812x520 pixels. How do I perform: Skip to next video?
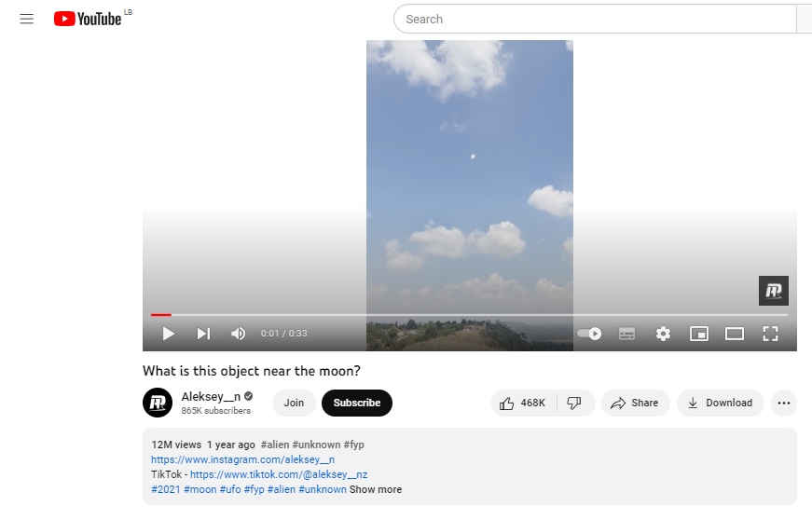tap(203, 334)
